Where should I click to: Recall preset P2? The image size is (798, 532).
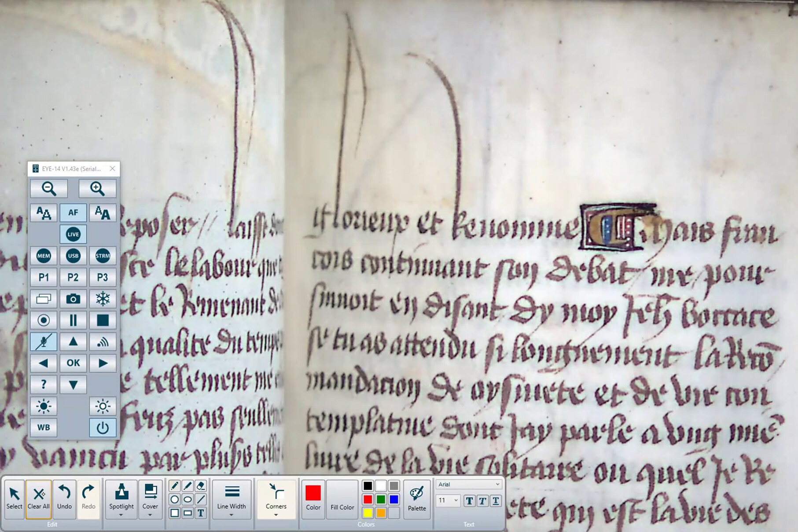click(73, 277)
